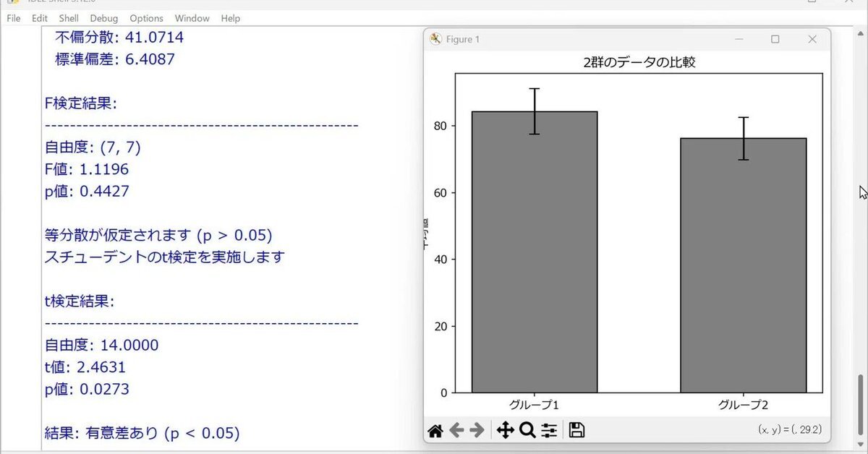Maximize the Figure 1 window
Image resolution: width=868 pixels, height=454 pixels.
[x=775, y=39]
